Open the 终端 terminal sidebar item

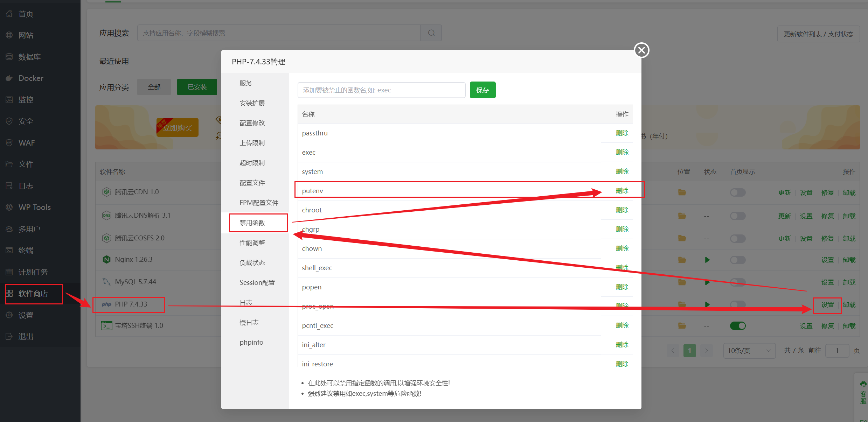pyautogui.click(x=26, y=250)
